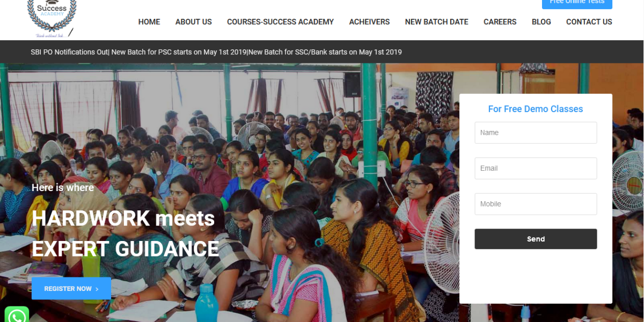Click the For Free Demo Classes heading

[x=536, y=109]
